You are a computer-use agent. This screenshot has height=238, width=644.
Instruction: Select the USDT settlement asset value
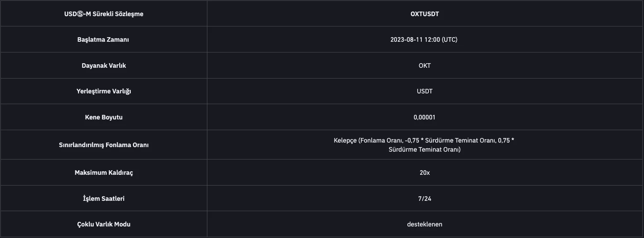click(x=425, y=91)
